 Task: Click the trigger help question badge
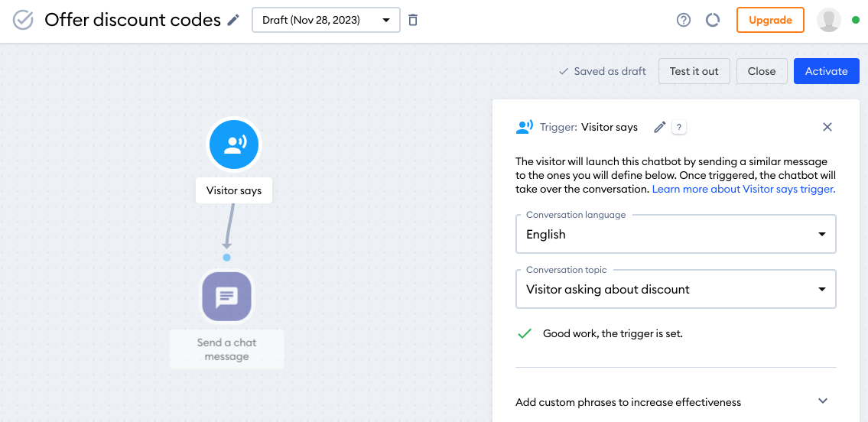tap(679, 128)
